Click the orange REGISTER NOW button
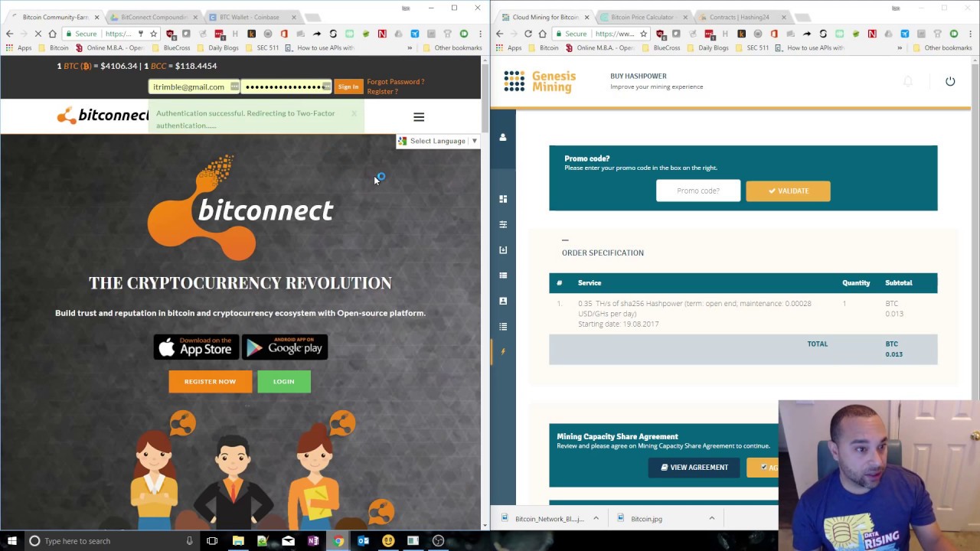 [x=210, y=381]
